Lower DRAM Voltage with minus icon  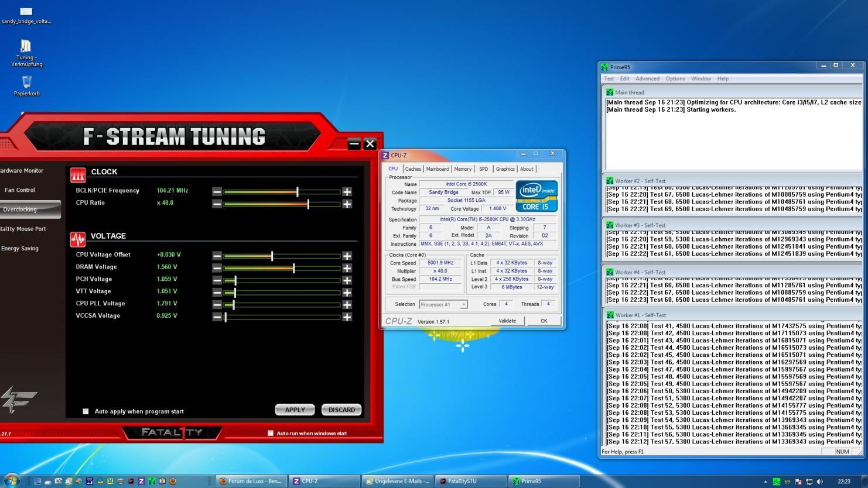(217, 268)
